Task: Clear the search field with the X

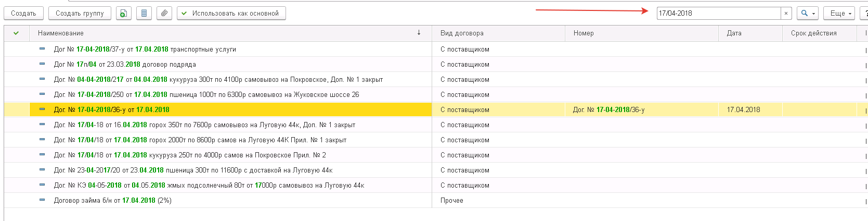Action: (x=786, y=13)
